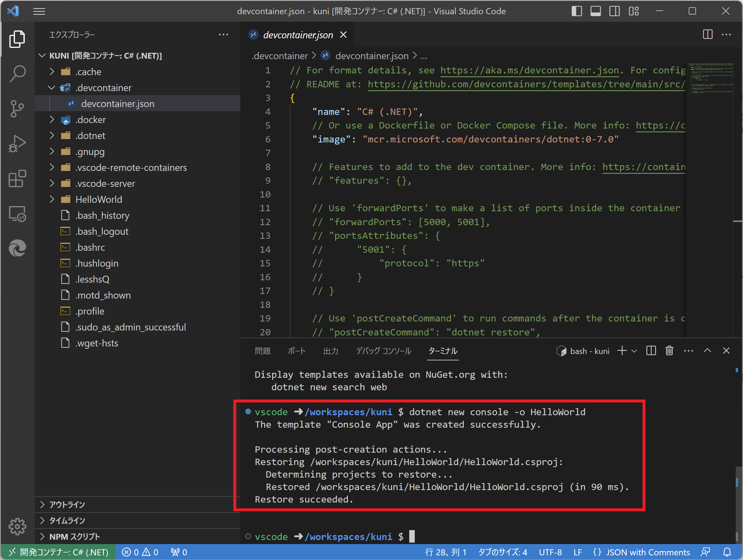Customize layout from title bar
Viewport: 743px width, 560px height.
634,11
